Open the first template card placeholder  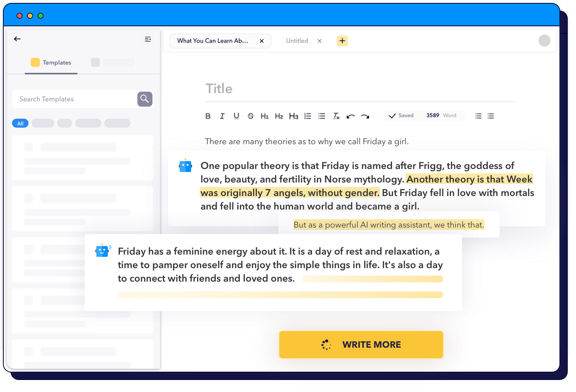[x=83, y=158]
